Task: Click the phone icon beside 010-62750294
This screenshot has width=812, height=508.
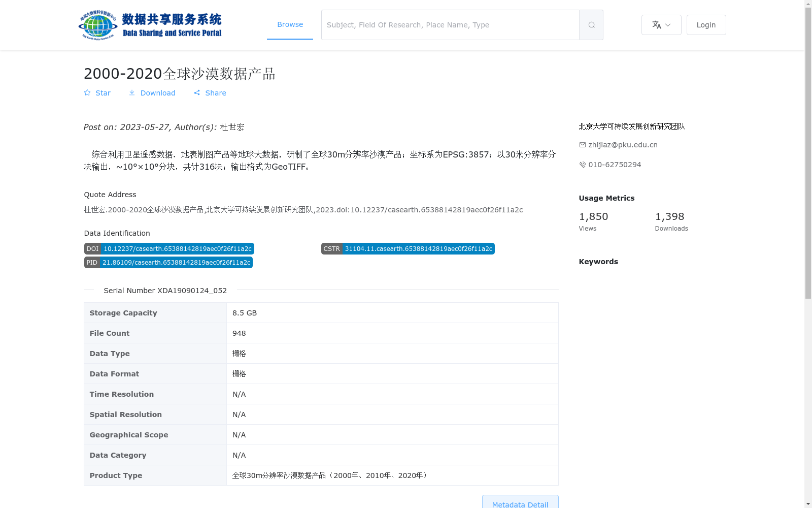Action: coord(582,165)
